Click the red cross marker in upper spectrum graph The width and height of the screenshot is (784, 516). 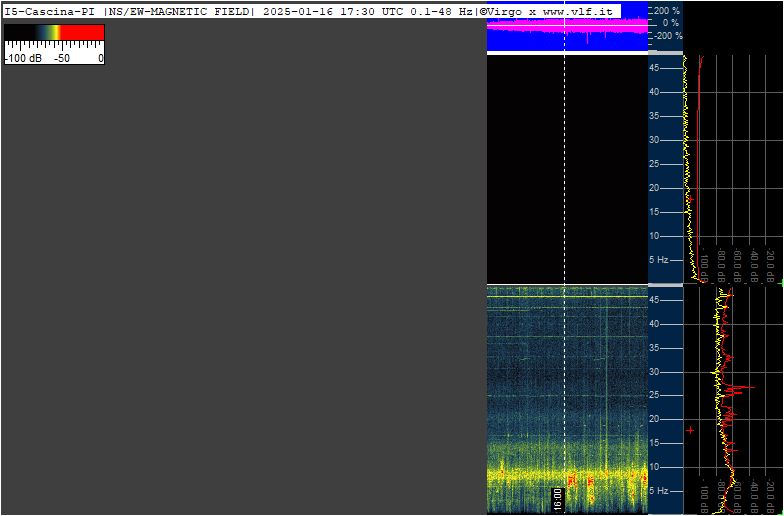tap(691, 199)
